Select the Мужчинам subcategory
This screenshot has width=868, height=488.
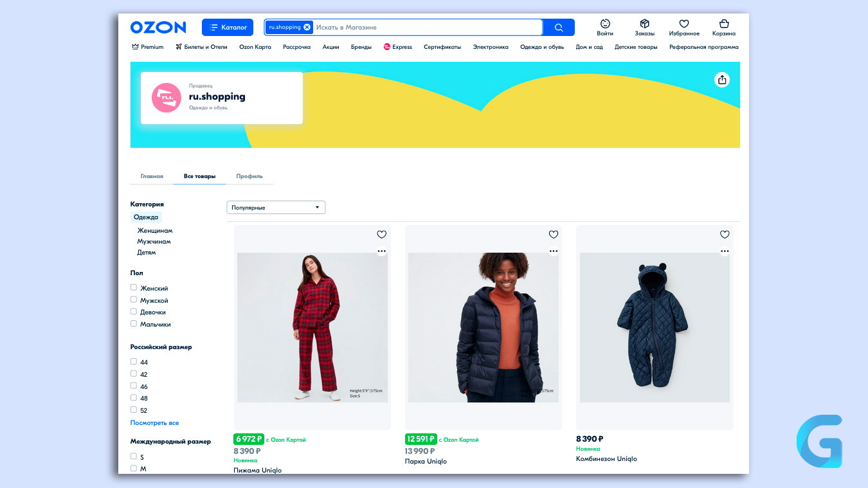154,242
